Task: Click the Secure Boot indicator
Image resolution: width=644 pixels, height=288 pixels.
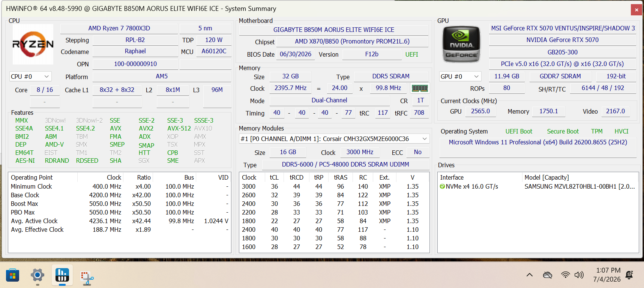Action: [x=563, y=131]
